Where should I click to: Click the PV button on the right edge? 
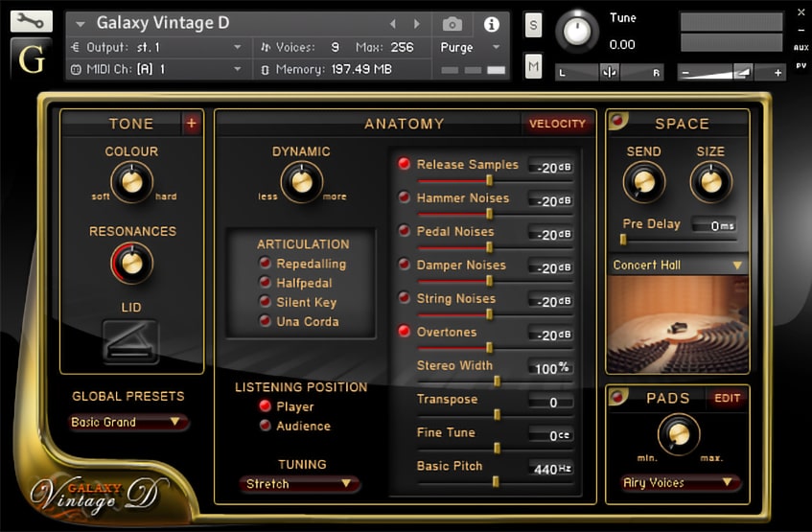[800, 66]
